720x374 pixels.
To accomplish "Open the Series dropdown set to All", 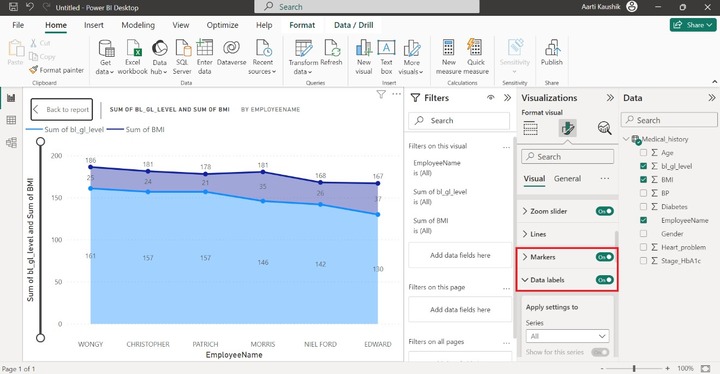I will coord(568,336).
